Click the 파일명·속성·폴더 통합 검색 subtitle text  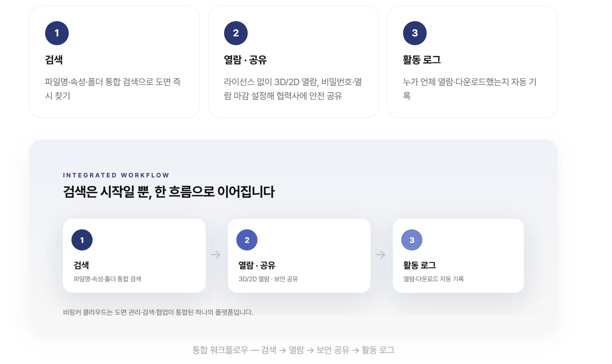(x=107, y=279)
